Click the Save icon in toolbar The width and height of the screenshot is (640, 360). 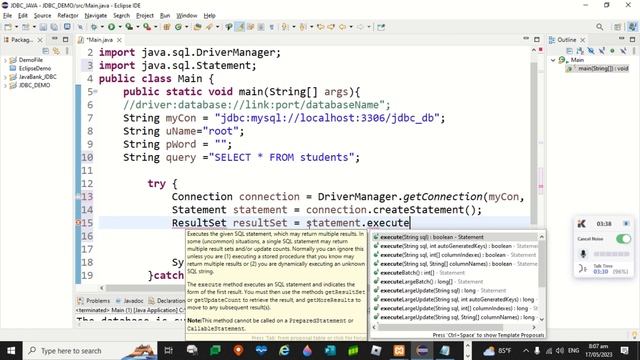(43, 27)
